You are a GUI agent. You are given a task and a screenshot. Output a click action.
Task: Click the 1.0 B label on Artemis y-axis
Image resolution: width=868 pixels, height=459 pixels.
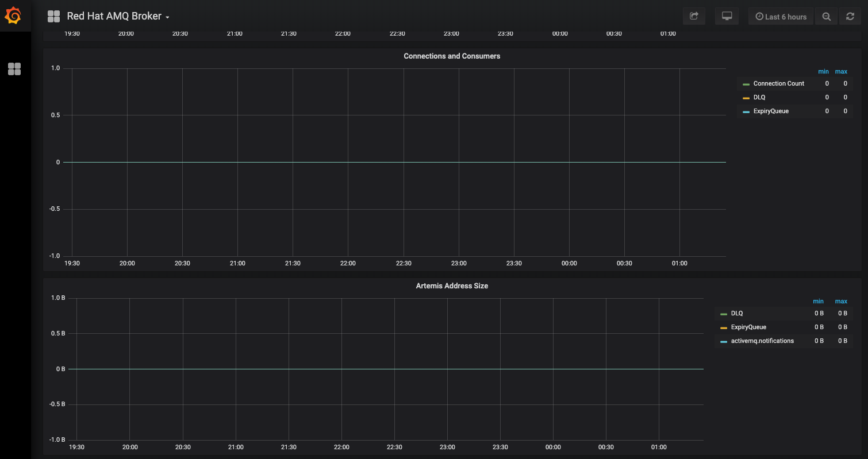point(58,298)
